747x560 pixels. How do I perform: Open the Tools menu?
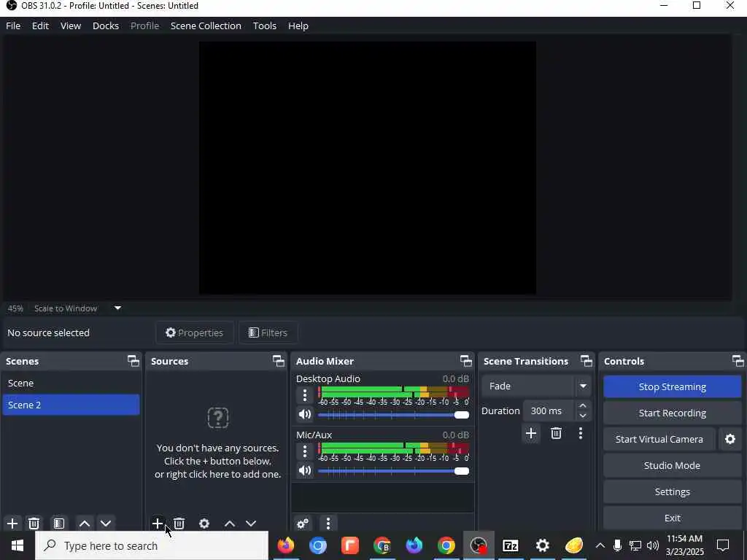click(264, 26)
